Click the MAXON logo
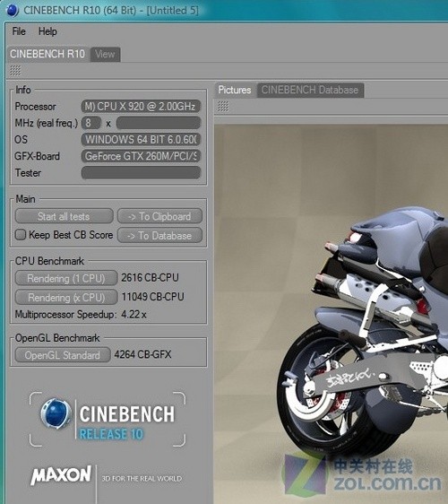The width and height of the screenshot is (448, 504). coord(61,475)
